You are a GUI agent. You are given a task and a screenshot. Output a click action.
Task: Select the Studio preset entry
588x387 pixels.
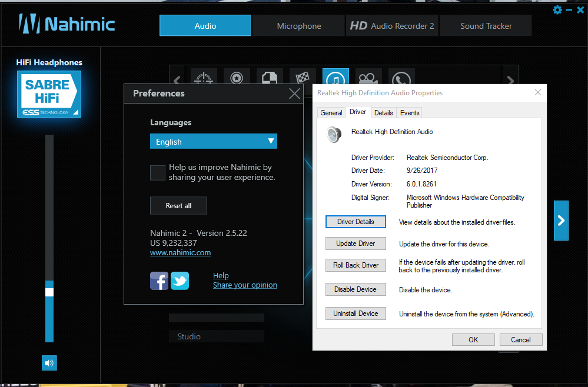[x=217, y=336]
